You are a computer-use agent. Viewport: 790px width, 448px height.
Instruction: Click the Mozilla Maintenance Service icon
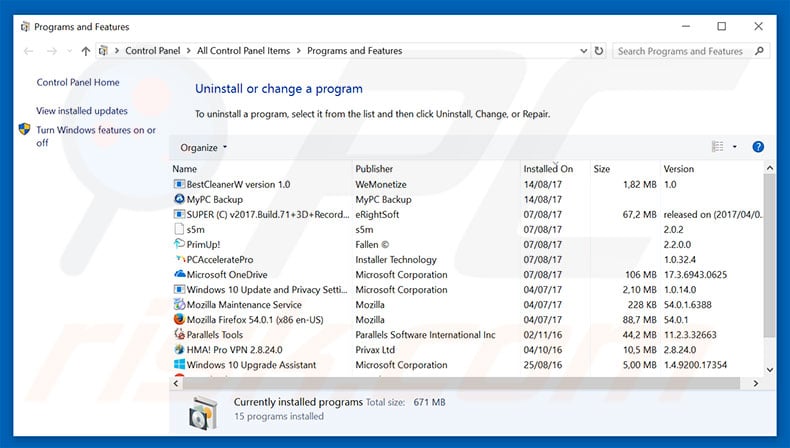point(179,304)
